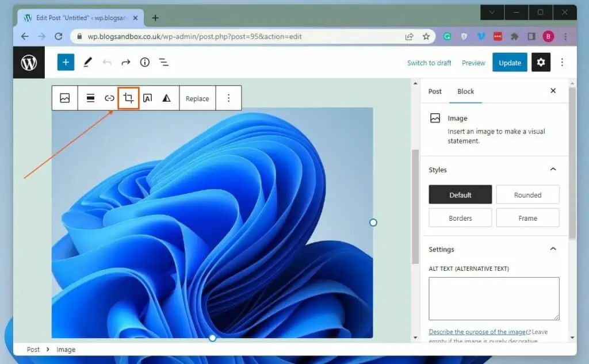Click the blue block inserter plus button
The height and width of the screenshot is (364, 589).
tap(66, 62)
